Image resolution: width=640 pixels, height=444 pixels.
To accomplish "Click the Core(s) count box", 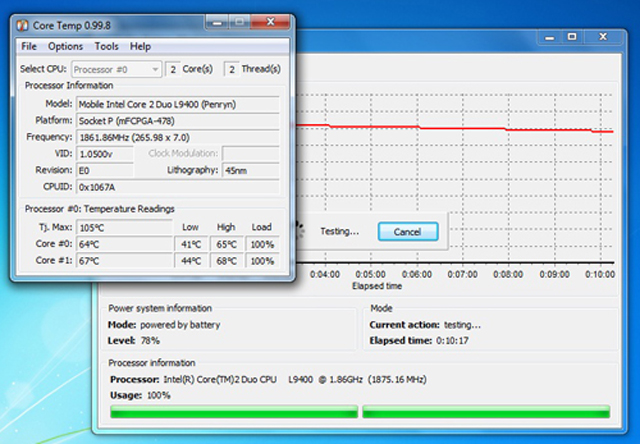I will pos(173,69).
